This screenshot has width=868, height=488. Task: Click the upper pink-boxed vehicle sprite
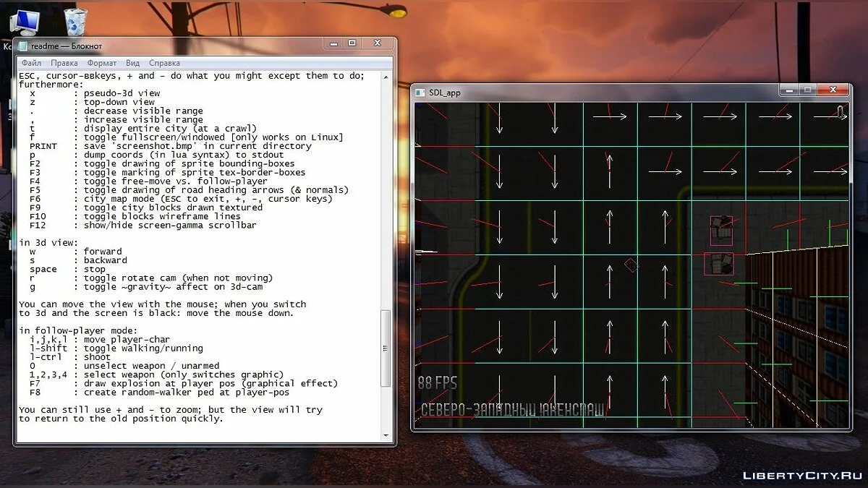(x=721, y=231)
